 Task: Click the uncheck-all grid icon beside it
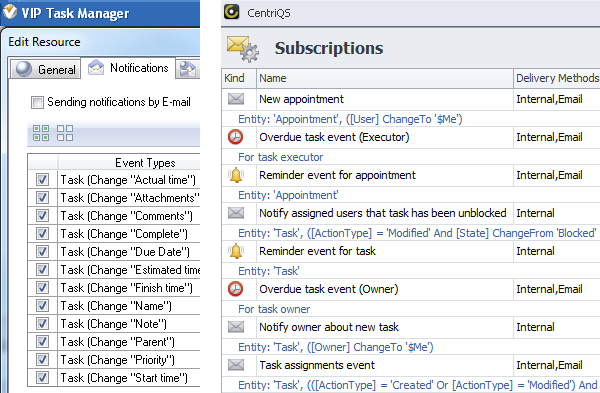[x=65, y=133]
